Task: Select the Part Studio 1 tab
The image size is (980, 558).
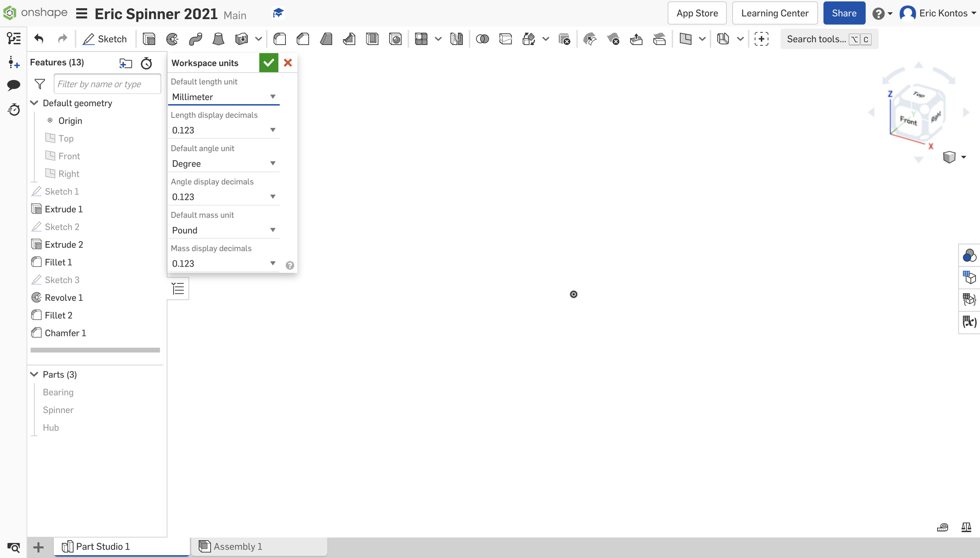Action: pyautogui.click(x=102, y=547)
